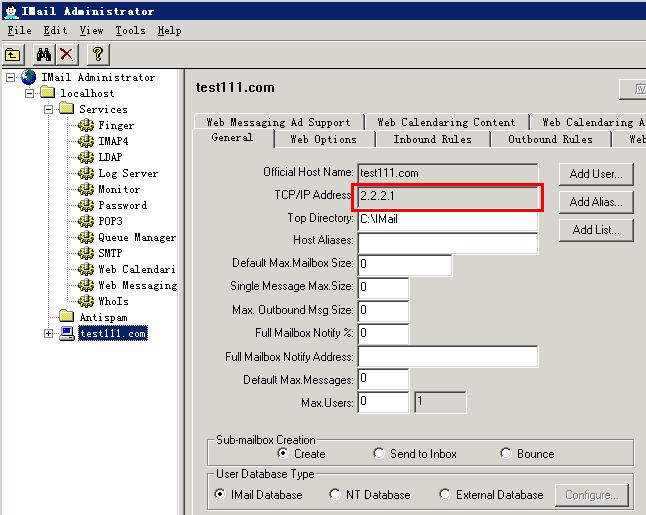Choose the Send to Inbox radio option

379,453
